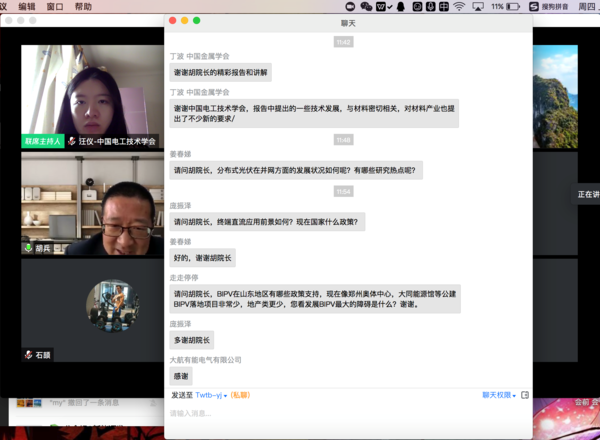Open the send-to recipient dropdown Twtb-yj
This screenshot has height=440, width=600.
tap(210, 395)
